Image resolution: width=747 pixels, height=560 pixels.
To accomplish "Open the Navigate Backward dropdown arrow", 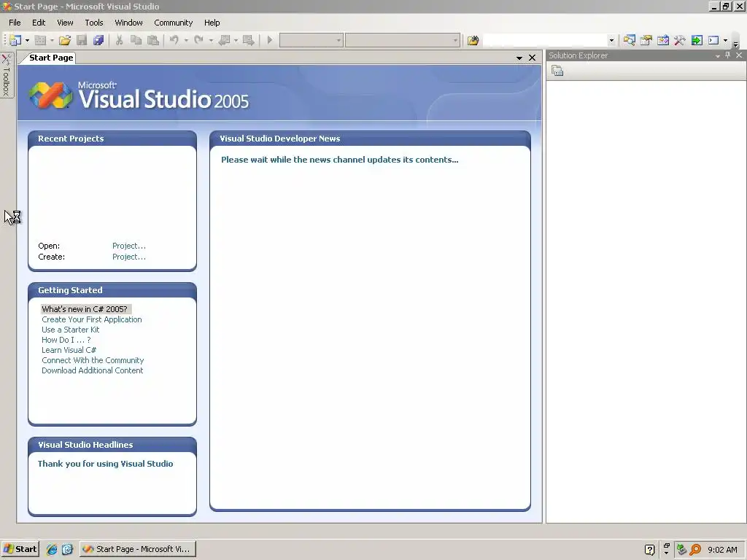I will (236, 41).
